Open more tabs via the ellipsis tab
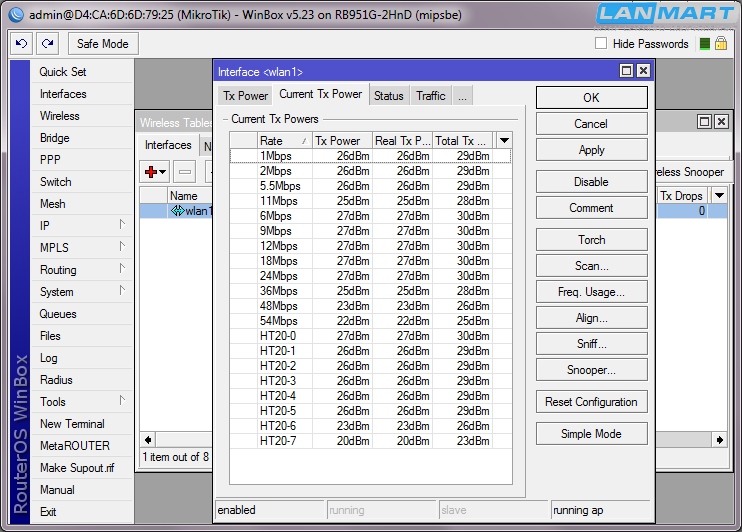The width and height of the screenshot is (742, 532). tap(462, 96)
